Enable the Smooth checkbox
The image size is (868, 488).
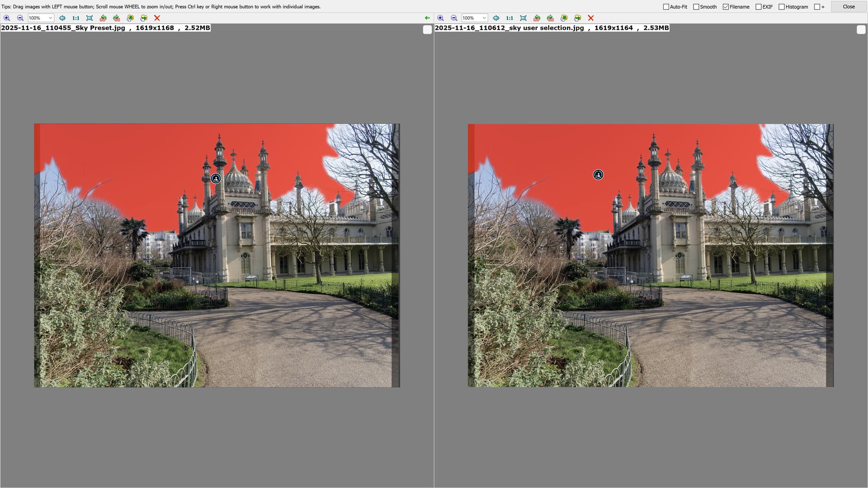696,7
